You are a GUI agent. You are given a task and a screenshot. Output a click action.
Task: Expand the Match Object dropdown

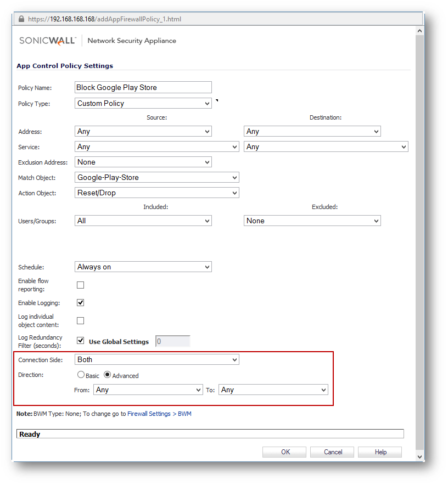pyautogui.click(x=157, y=177)
